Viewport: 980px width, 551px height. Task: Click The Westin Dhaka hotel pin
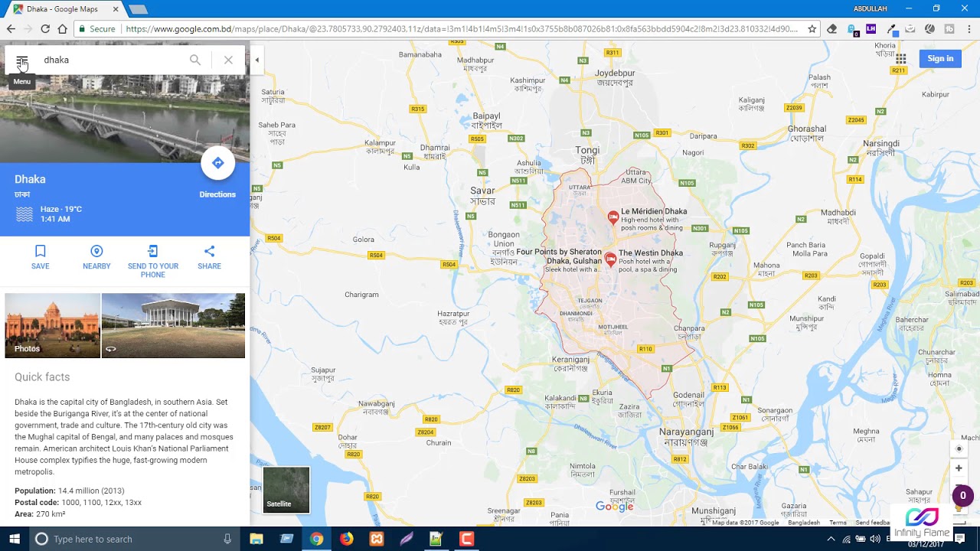pyautogui.click(x=610, y=260)
